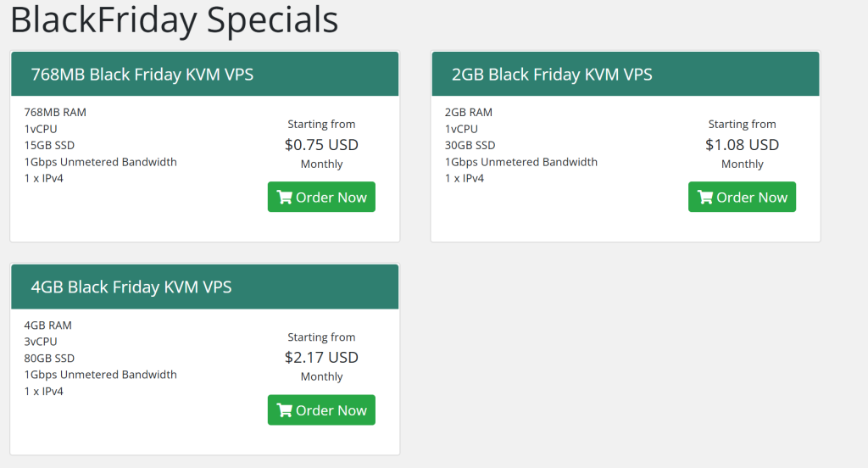Click the cart icon for 2GB plan
868x468 pixels.
[x=704, y=198]
